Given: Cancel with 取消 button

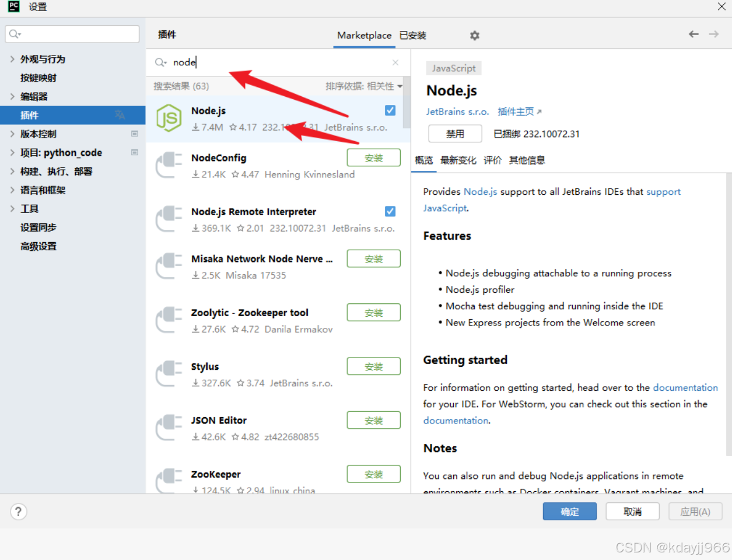Looking at the screenshot, I should 633,512.
